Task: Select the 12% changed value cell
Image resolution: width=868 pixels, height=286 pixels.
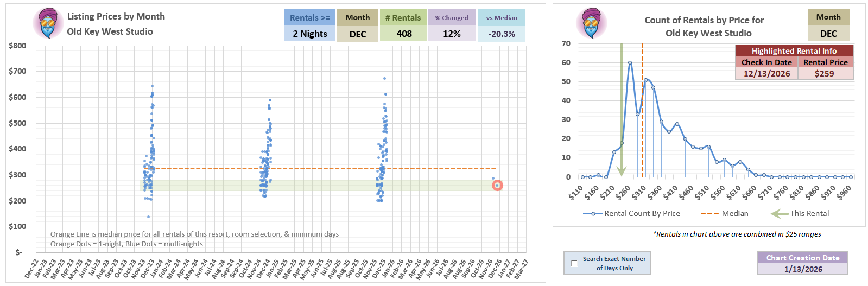Action: [452, 34]
